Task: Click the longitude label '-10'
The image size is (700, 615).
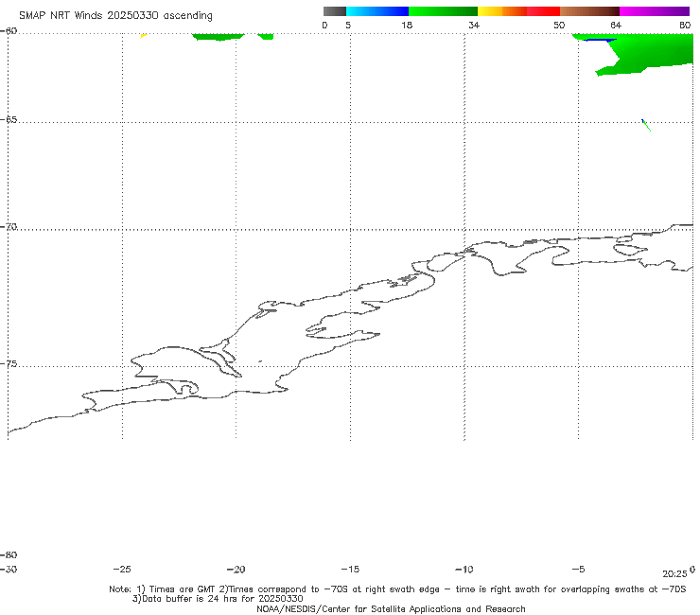Action: (464, 570)
